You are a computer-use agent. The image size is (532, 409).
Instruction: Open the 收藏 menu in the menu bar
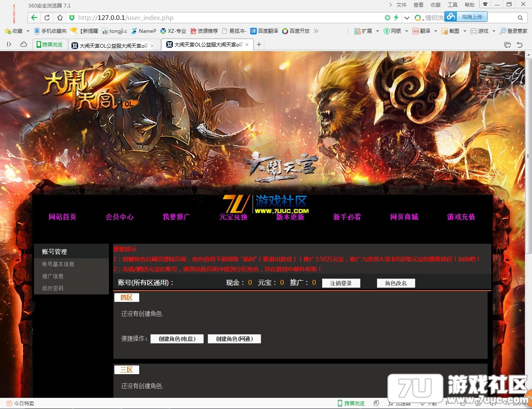[435, 5]
